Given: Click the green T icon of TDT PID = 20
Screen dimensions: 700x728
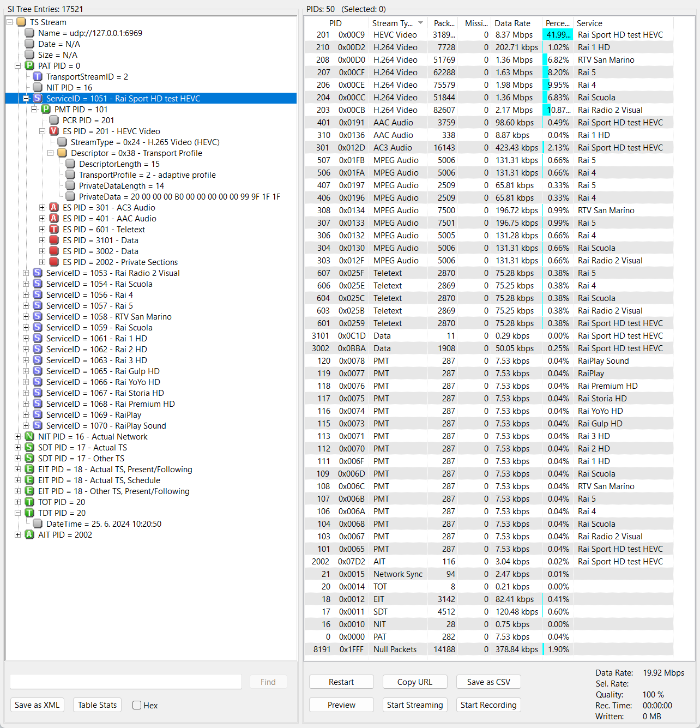Looking at the screenshot, I should (x=29, y=513).
